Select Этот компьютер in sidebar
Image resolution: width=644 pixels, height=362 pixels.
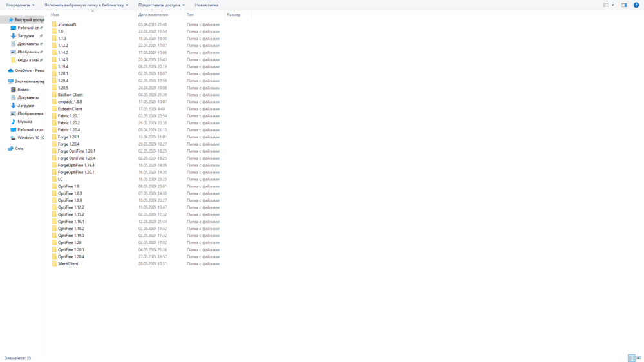[x=26, y=81]
